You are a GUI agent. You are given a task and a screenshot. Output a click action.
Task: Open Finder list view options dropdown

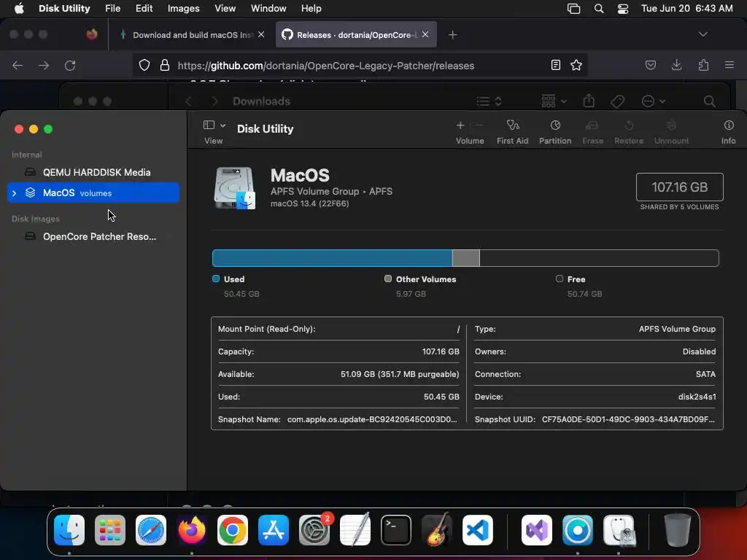point(489,101)
